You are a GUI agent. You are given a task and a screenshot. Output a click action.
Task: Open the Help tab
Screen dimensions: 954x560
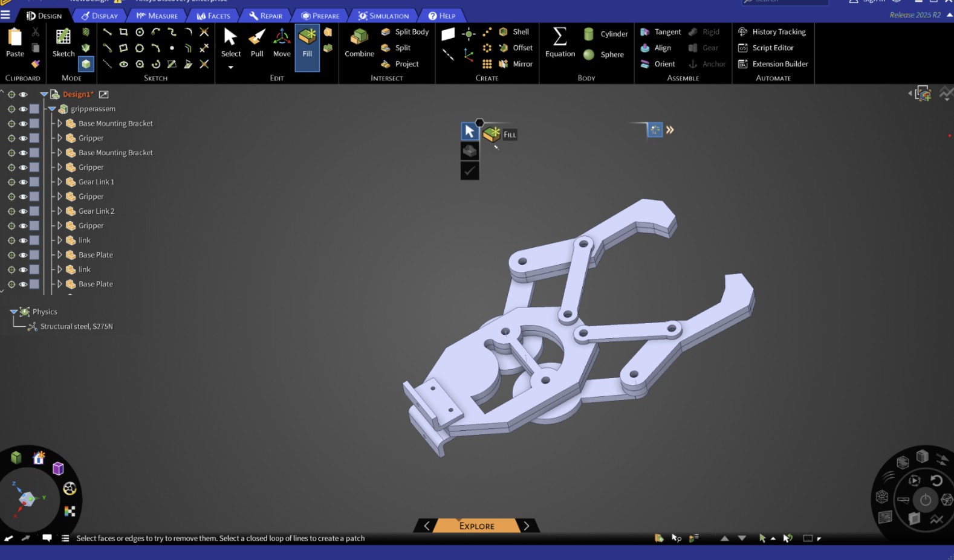tap(442, 16)
